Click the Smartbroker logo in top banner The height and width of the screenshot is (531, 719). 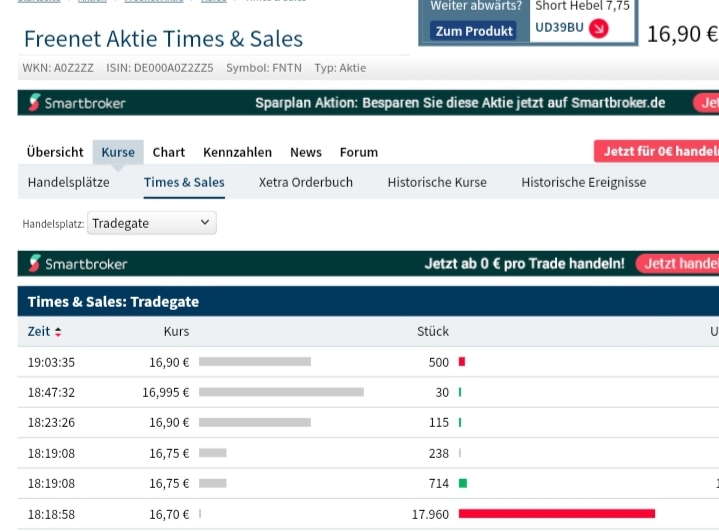77,103
